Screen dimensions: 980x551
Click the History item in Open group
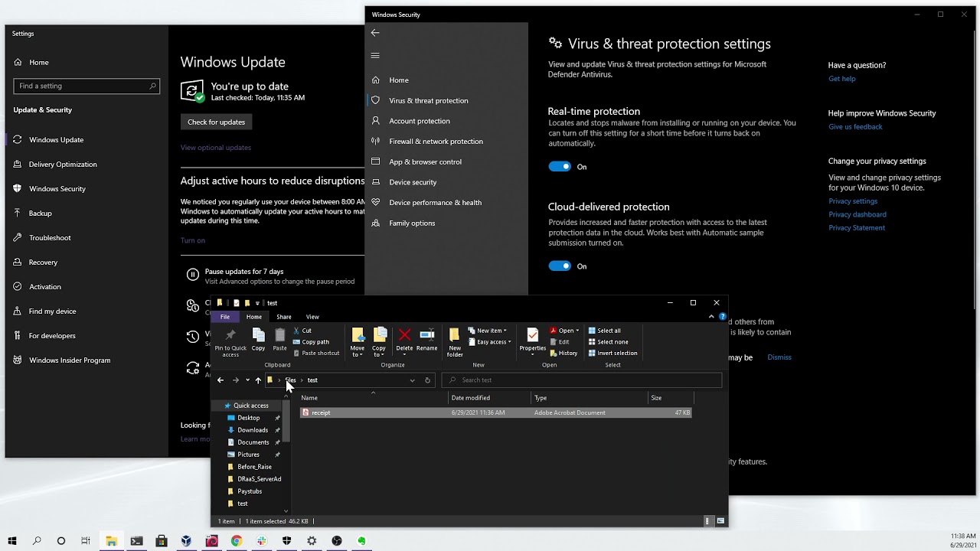pyautogui.click(x=563, y=354)
